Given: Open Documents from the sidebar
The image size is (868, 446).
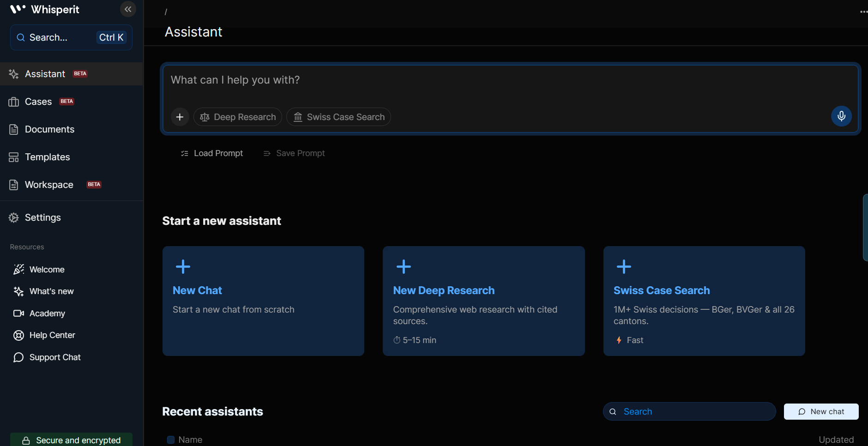Looking at the screenshot, I should tap(72, 129).
